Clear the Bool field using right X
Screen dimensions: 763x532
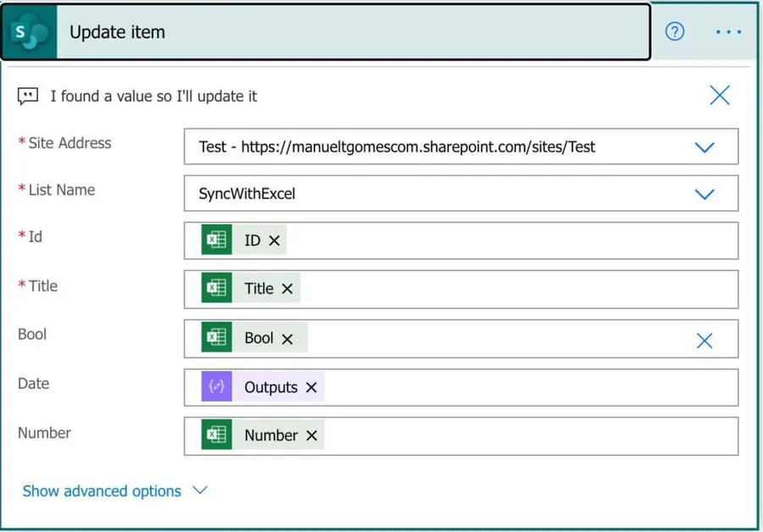(x=705, y=341)
